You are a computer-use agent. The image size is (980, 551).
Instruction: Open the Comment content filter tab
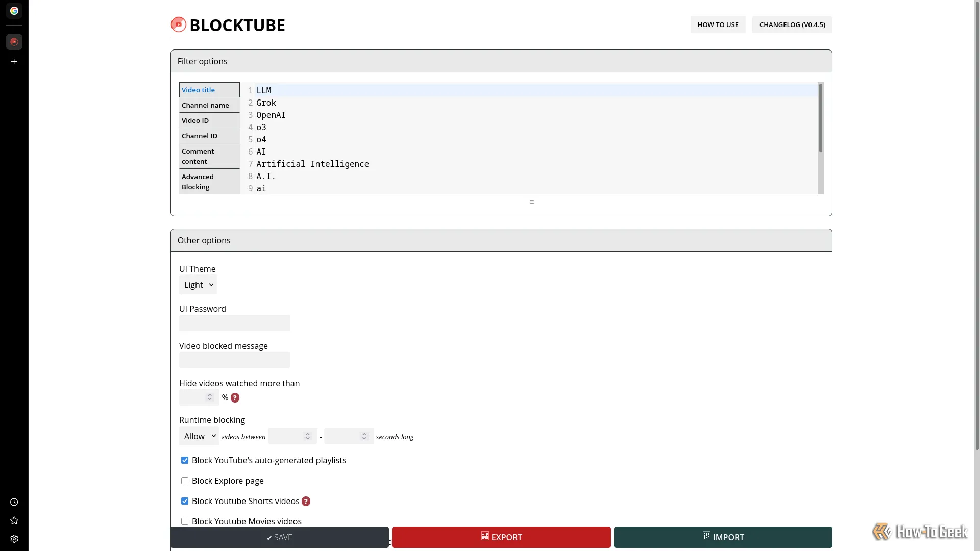tap(209, 156)
